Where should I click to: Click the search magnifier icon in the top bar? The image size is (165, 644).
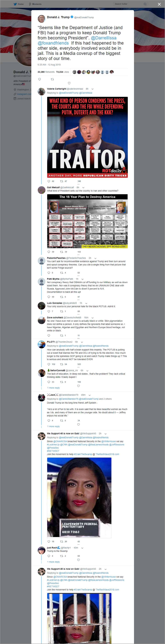[145, 4]
